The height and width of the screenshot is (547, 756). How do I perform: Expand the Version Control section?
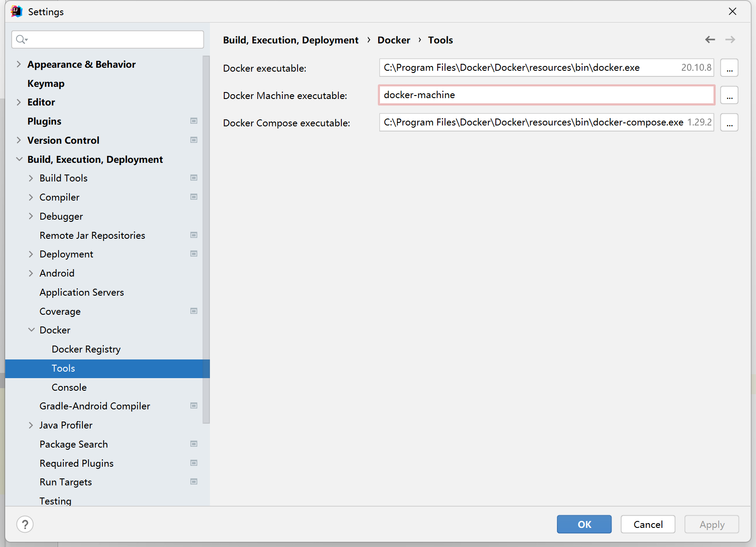click(x=19, y=140)
